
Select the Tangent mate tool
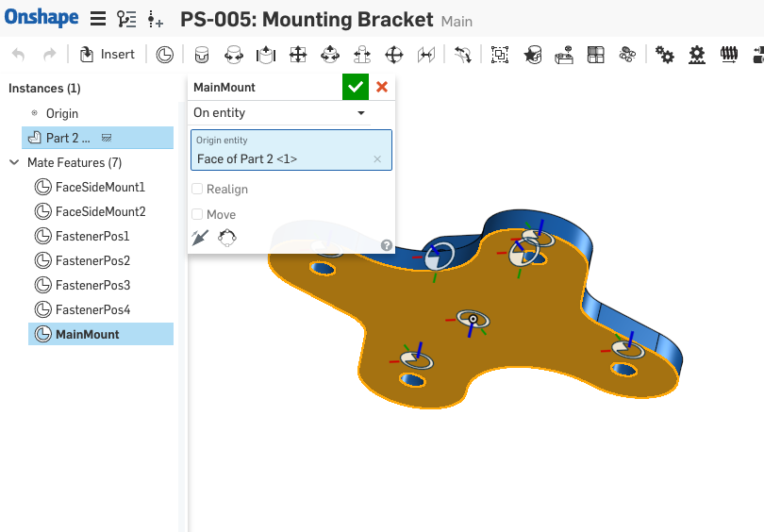point(462,54)
